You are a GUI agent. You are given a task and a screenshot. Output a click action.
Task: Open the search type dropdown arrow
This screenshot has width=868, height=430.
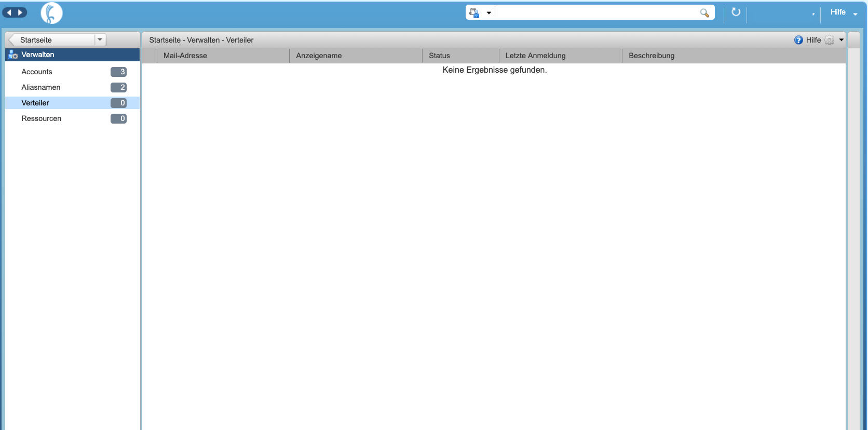click(x=489, y=13)
